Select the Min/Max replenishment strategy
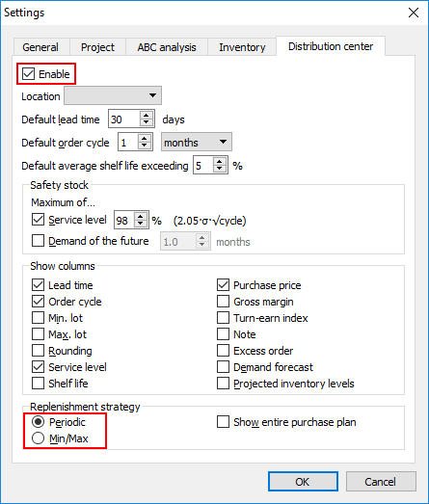 click(38, 438)
